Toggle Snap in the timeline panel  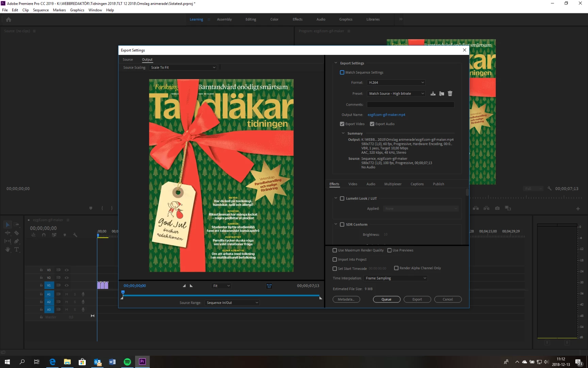44,235
